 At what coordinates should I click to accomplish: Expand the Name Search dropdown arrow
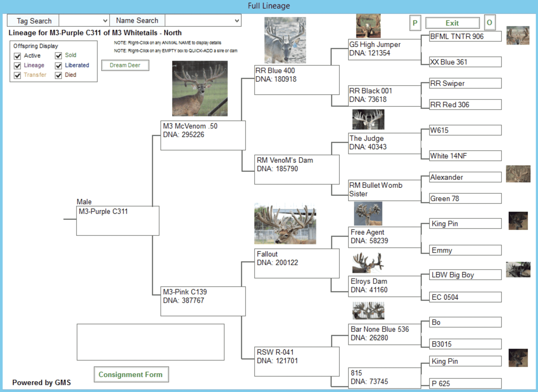[x=236, y=21]
